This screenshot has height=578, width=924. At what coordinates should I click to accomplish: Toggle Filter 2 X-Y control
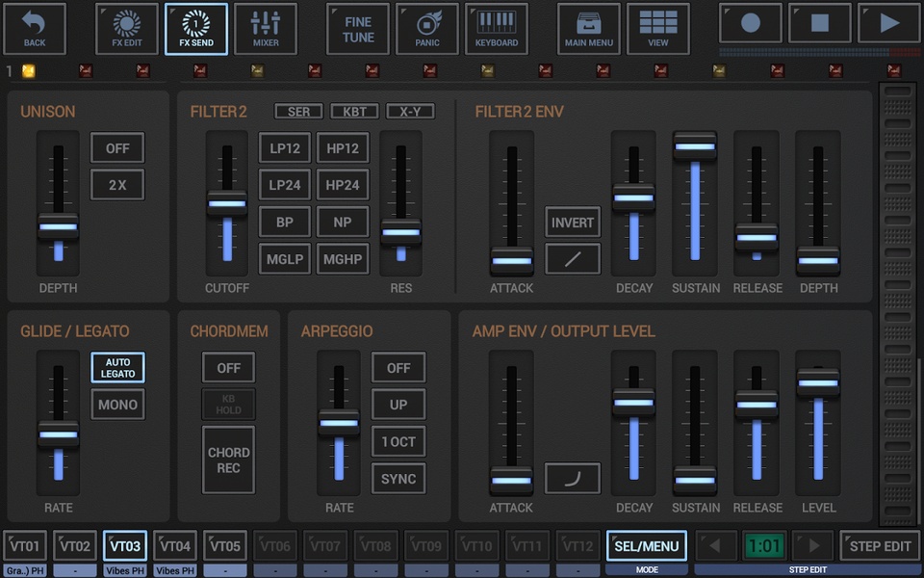(410, 111)
